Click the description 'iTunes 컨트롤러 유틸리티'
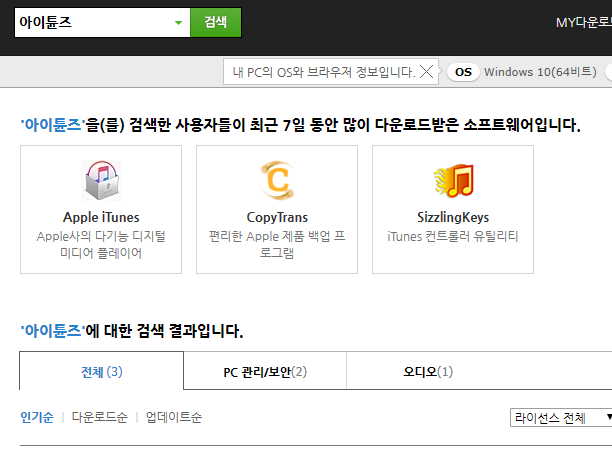The height and width of the screenshot is (457, 612). 453,236
